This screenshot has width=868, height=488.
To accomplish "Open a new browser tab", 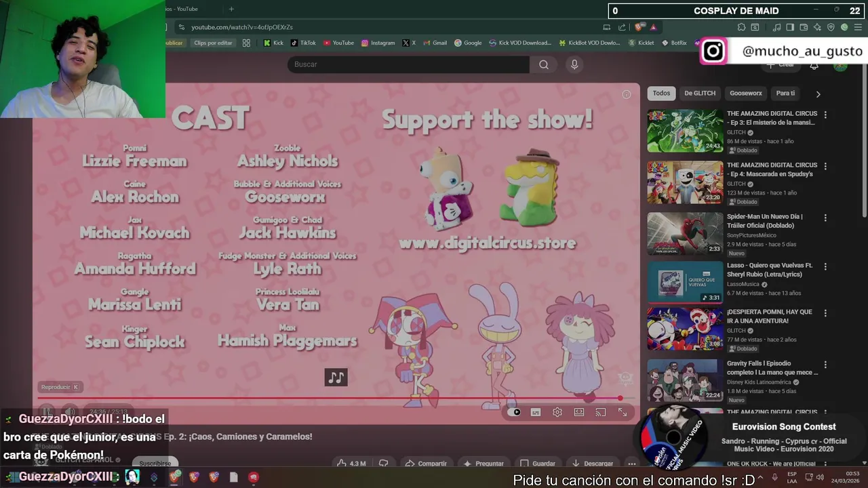I will pyautogui.click(x=231, y=9).
